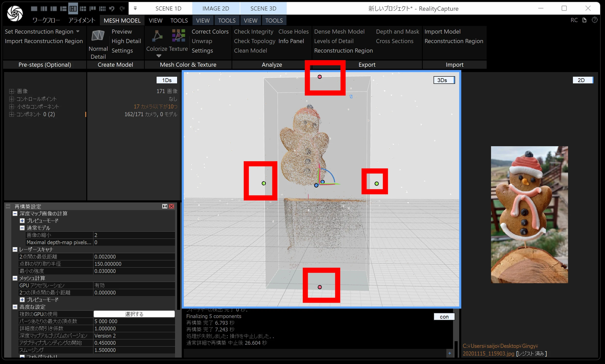This screenshot has width=605, height=364.
Task: Click the right green reconstruction region handle
Action: pyautogui.click(x=377, y=183)
